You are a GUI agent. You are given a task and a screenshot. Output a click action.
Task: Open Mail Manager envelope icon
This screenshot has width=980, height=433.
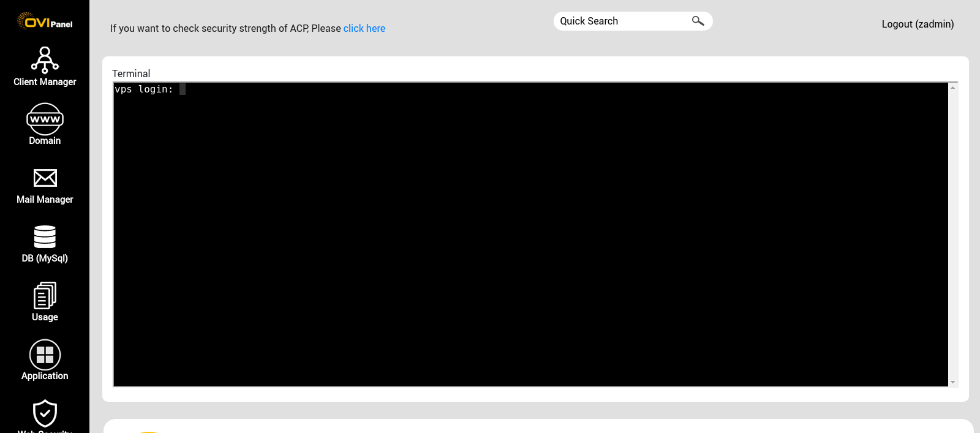(45, 178)
